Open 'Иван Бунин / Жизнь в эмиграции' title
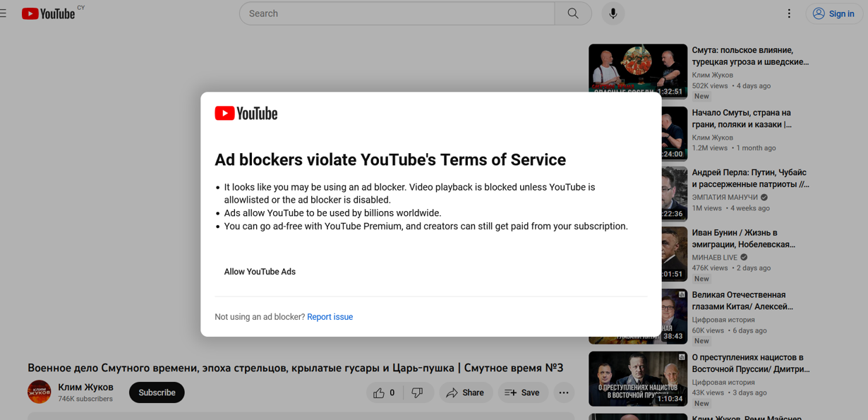 (x=744, y=239)
